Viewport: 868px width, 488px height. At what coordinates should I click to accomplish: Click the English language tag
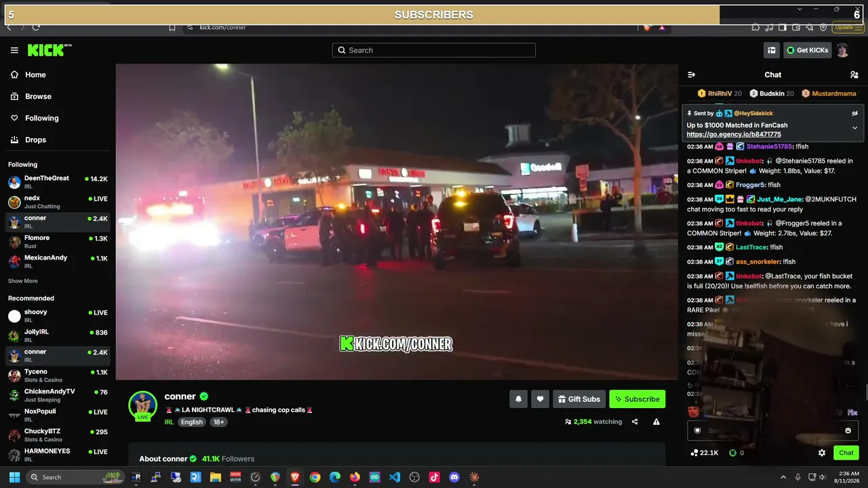[x=192, y=422]
